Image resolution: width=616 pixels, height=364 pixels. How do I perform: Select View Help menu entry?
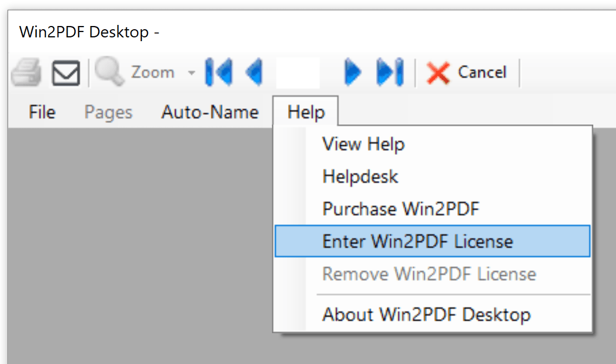coord(432,144)
